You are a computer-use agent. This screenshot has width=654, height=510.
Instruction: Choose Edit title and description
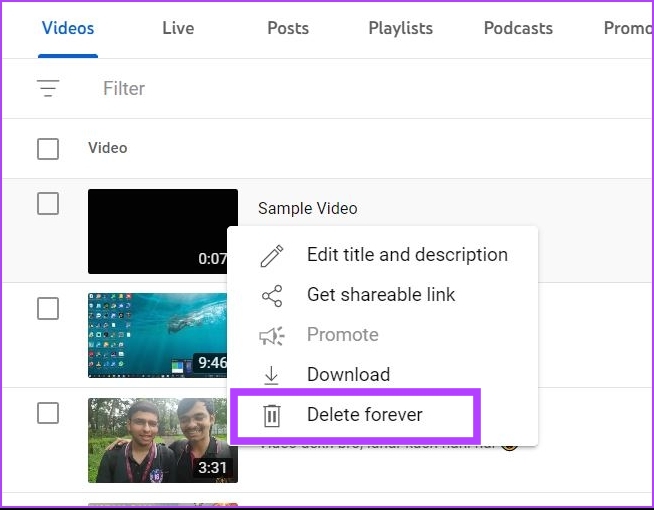[407, 255]
